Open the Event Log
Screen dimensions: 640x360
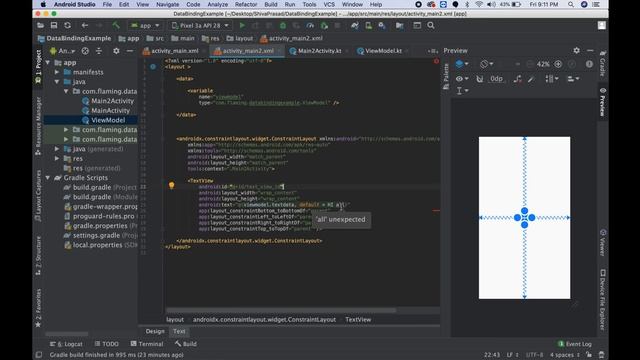pos(575,344)
